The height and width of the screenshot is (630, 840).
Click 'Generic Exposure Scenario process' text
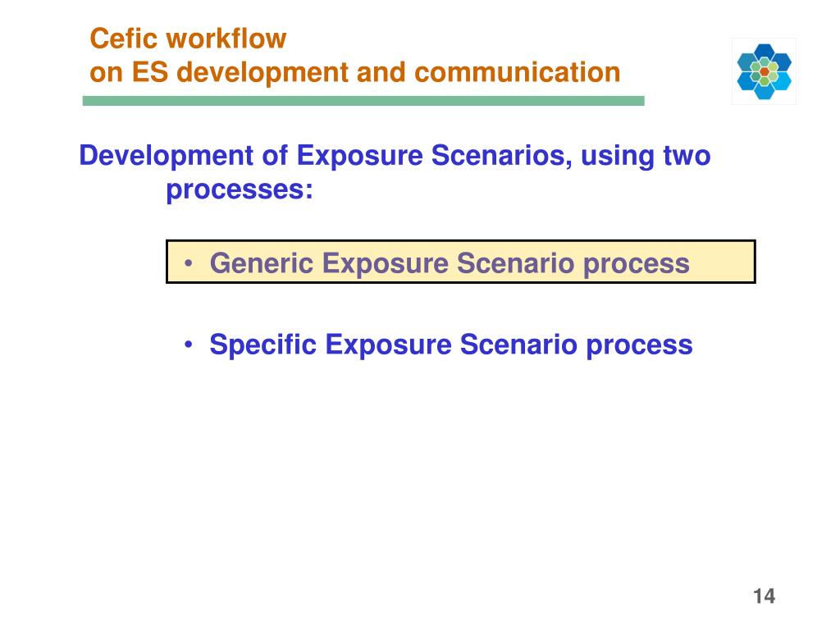pyautogui.click(x=450, y=263)
